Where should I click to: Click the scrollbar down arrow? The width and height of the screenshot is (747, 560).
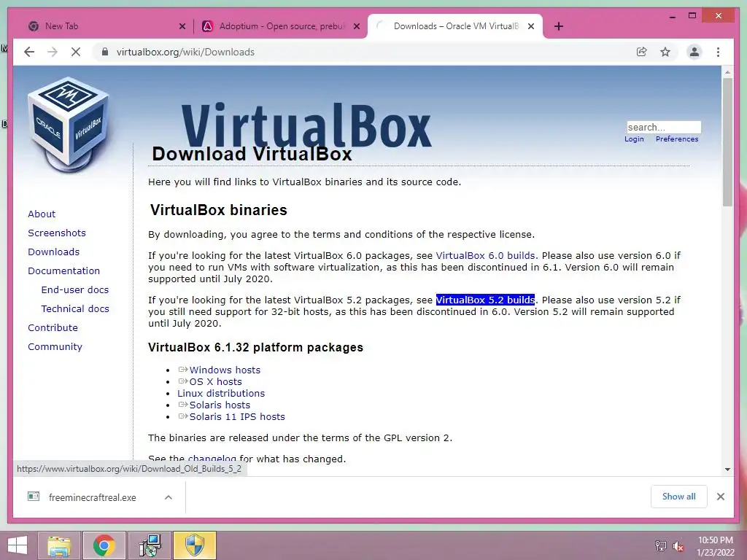[727, 469]
